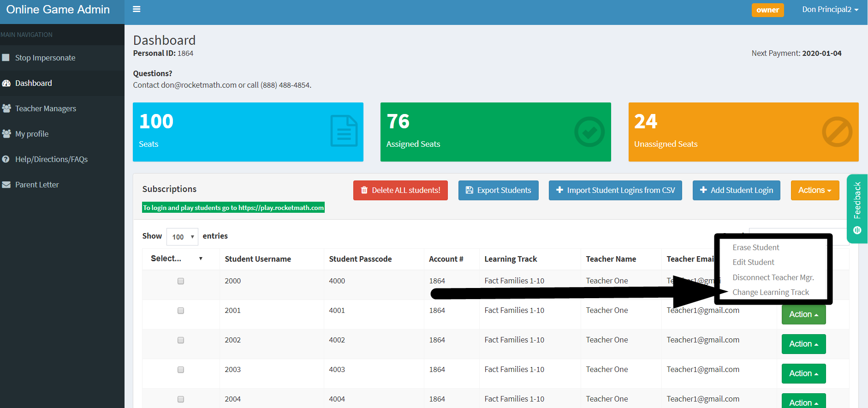Select the checkbox for student 2001

tap(181, 311)
